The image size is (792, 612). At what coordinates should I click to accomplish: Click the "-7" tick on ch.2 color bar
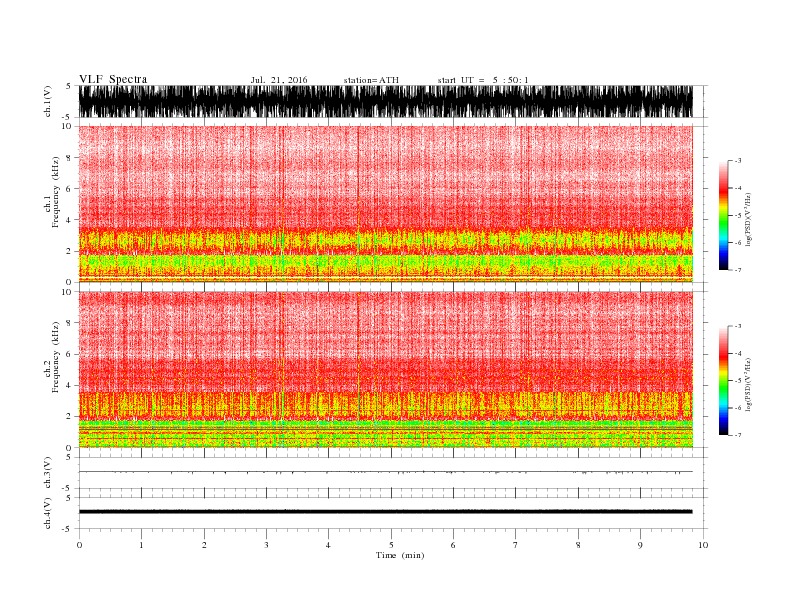coord(737,435)
